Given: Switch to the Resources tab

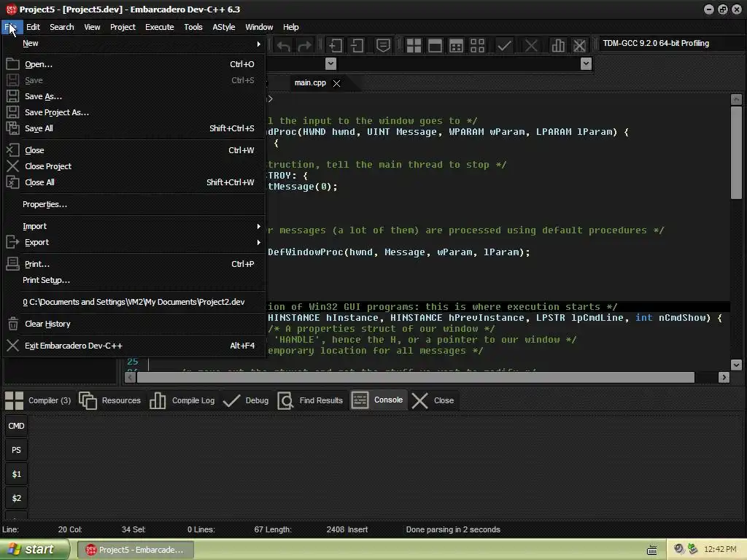Looking at the screenshot, I should [x=110, y=400].
